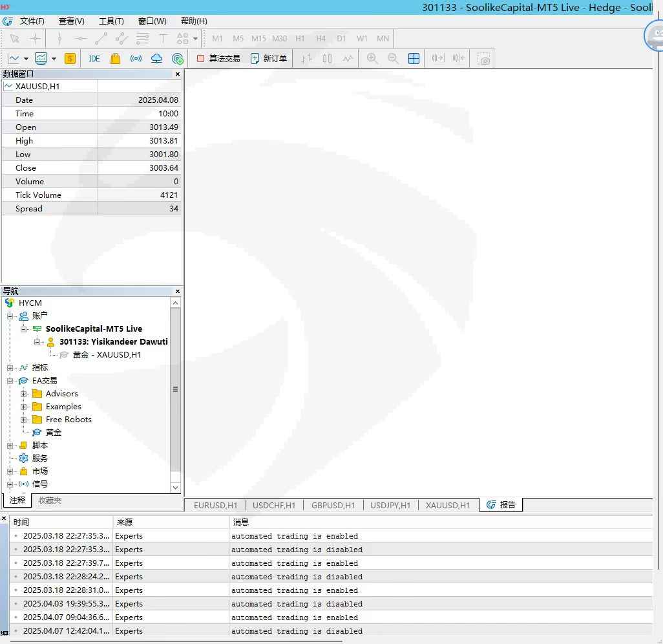Open the MetaEditor IDE
Image resolution: width=663 pixels, height=644 pixels.
click(94, 59)
